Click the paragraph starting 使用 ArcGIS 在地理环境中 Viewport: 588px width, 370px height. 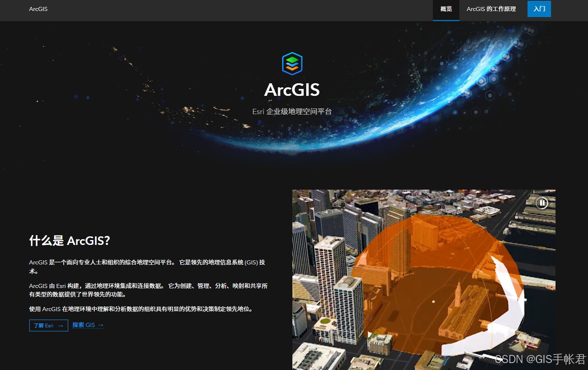(x=142, y=309)
